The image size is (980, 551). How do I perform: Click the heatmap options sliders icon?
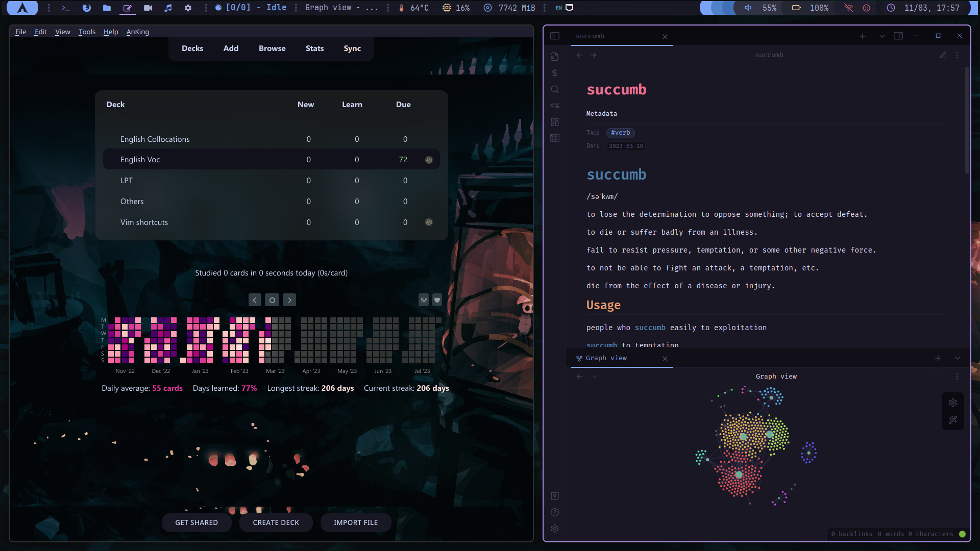(424, 300)
